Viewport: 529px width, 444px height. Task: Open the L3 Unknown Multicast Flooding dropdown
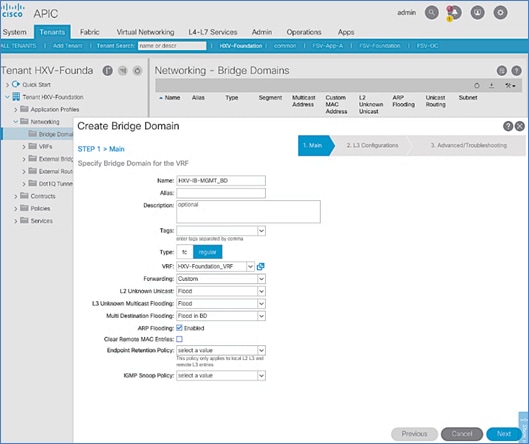261,304
